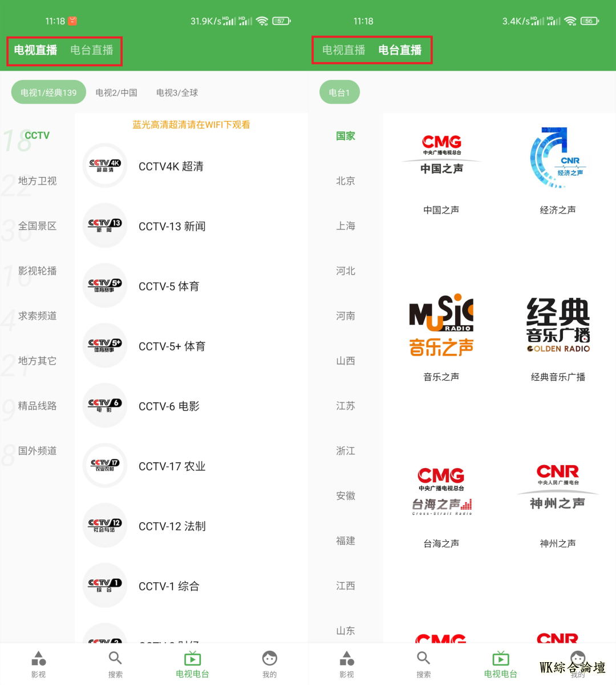The image size is (616, 685).
Task: Open the 求索频道 category
Action: click(x=37, y=316)
